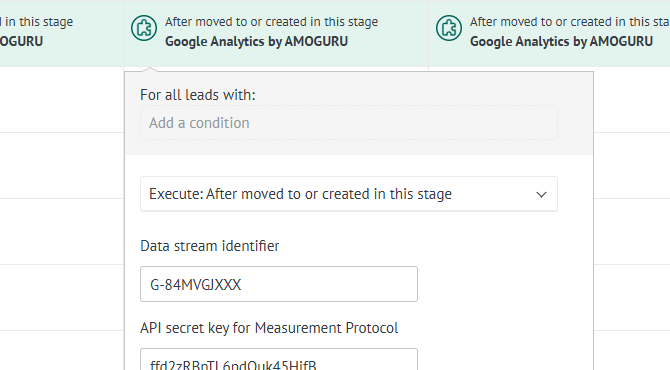Click the puzzle icon on middle Google Analytics card

(x=144, y=28)
